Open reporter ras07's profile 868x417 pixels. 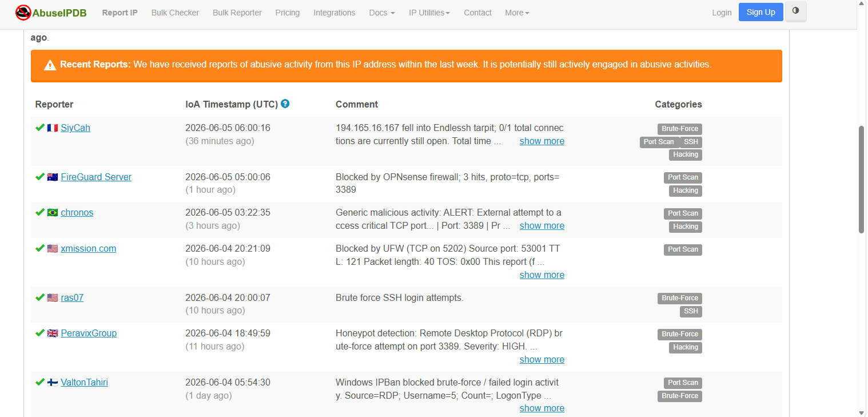coord(72,298)
